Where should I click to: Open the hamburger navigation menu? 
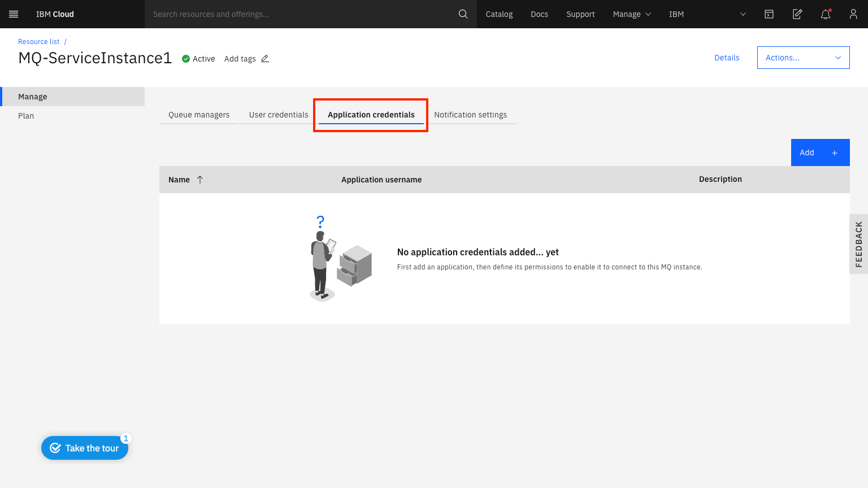click(14, 14)
